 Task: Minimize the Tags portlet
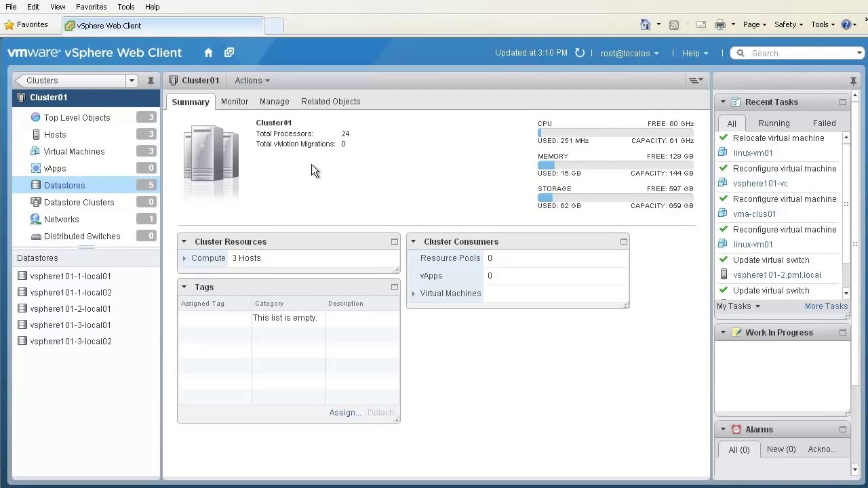coord(394,287)
